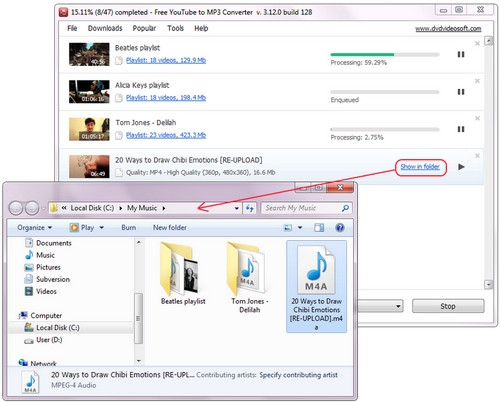Open Beatles 'Playlist: 18 videos, 129.9 Mb' link
The image size is (500, 402).
(166, 60)
